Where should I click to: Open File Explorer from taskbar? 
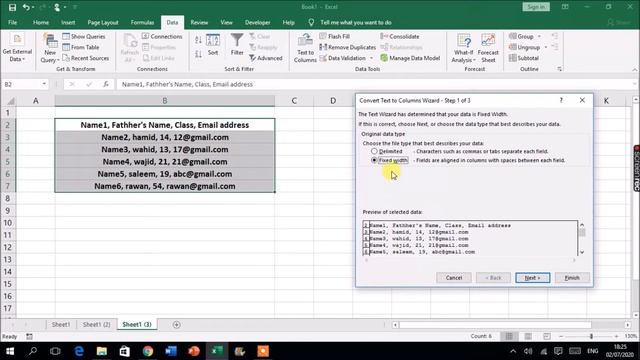[102, 351]
